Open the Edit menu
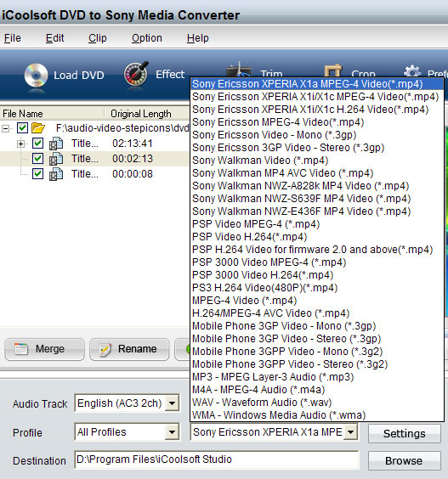 [54, 38]
